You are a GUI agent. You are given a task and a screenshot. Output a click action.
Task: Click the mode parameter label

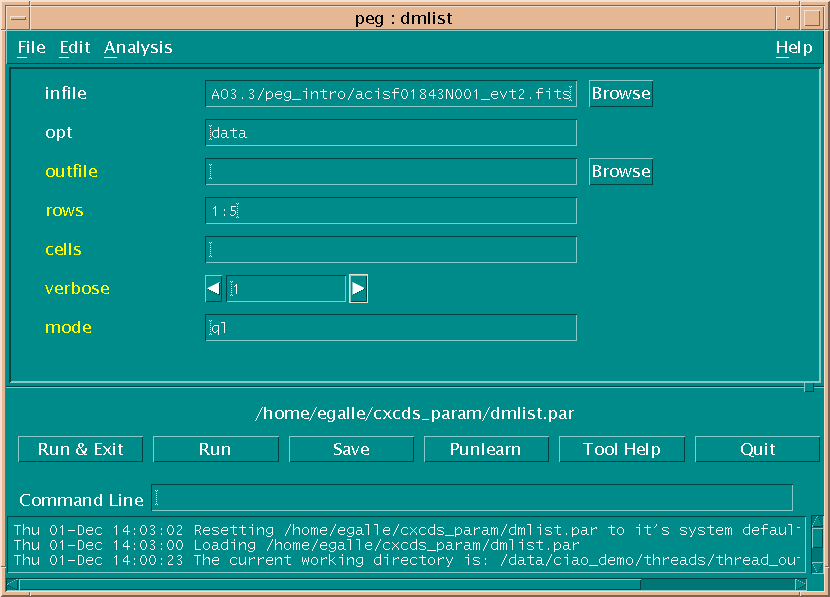(68, 328)
